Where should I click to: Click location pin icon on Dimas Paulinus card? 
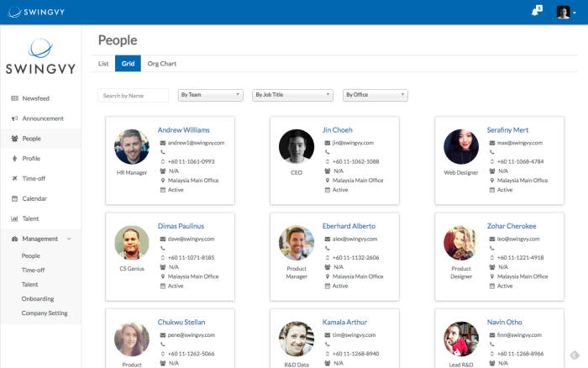(163, 276)
